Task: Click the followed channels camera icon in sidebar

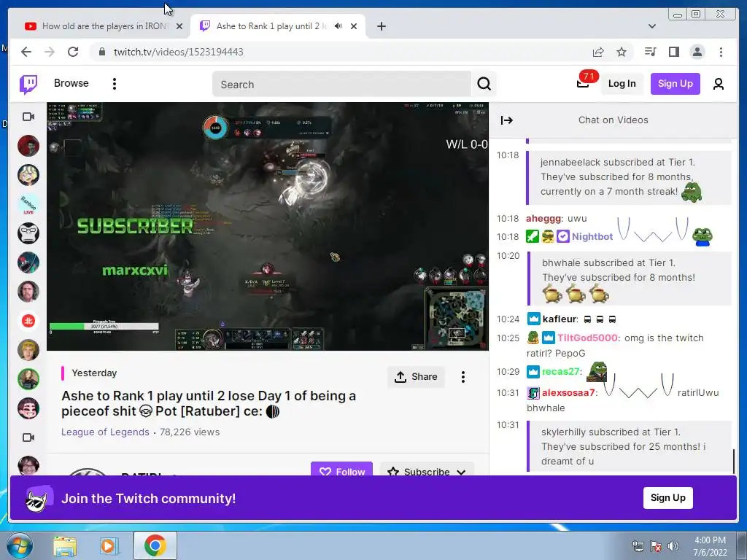Action: click(x=28, y=117)
